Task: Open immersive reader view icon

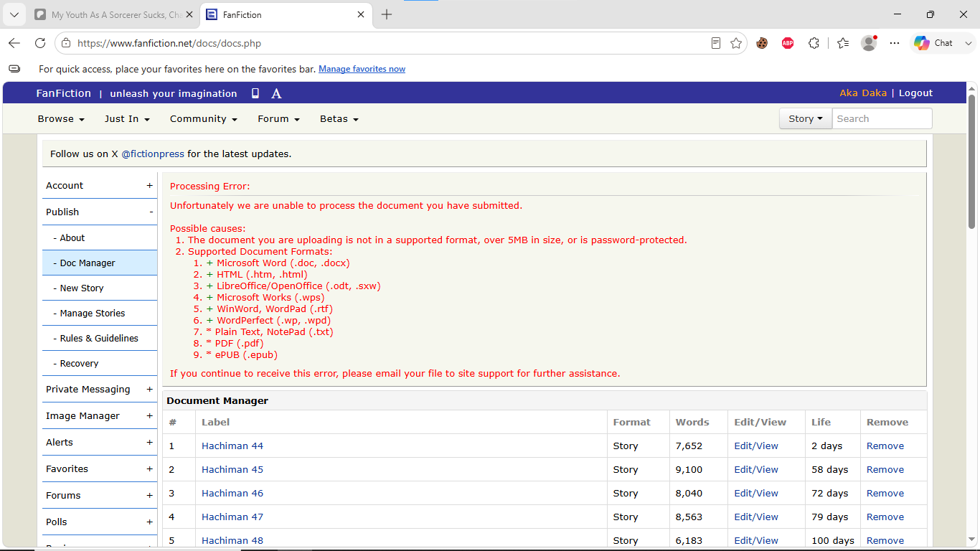Action: pos(715,43)
